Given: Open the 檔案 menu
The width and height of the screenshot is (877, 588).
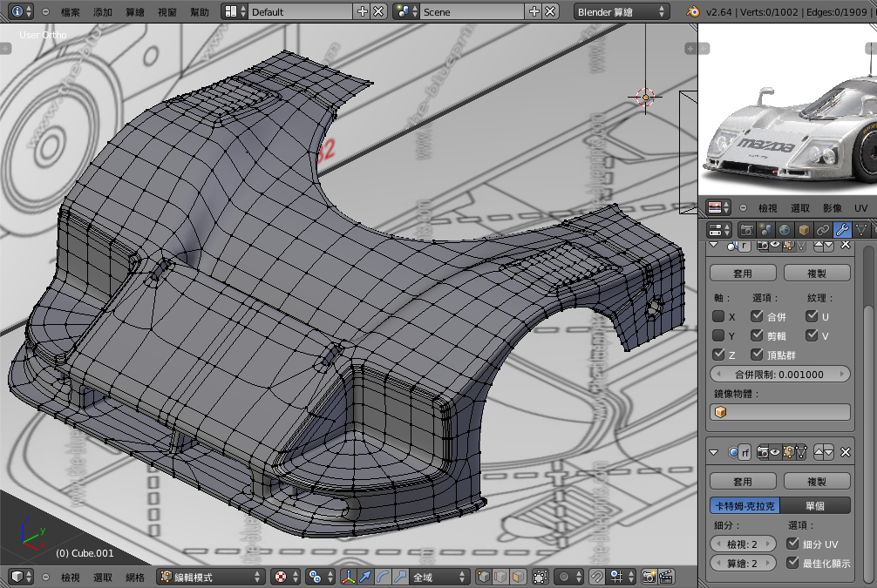Looking at the screenshot, I should point(70,11).
